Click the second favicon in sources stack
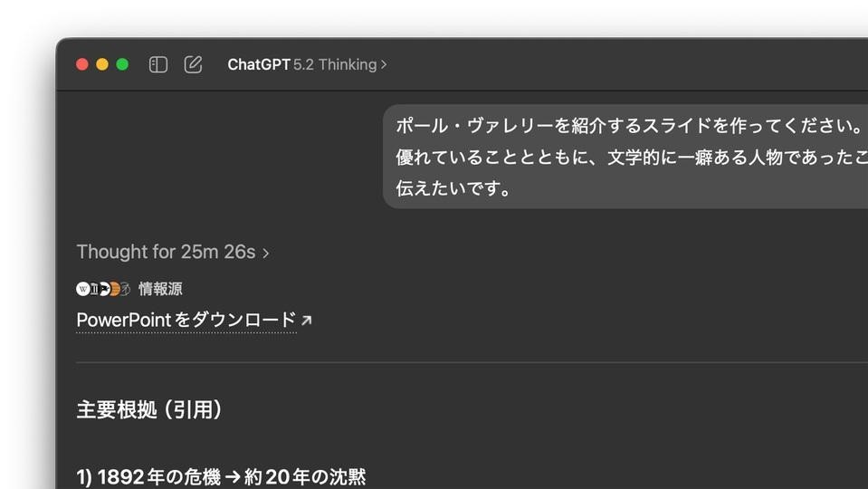Image resolution: width=868 pixels, height=489 pixels. coord(93,289)
